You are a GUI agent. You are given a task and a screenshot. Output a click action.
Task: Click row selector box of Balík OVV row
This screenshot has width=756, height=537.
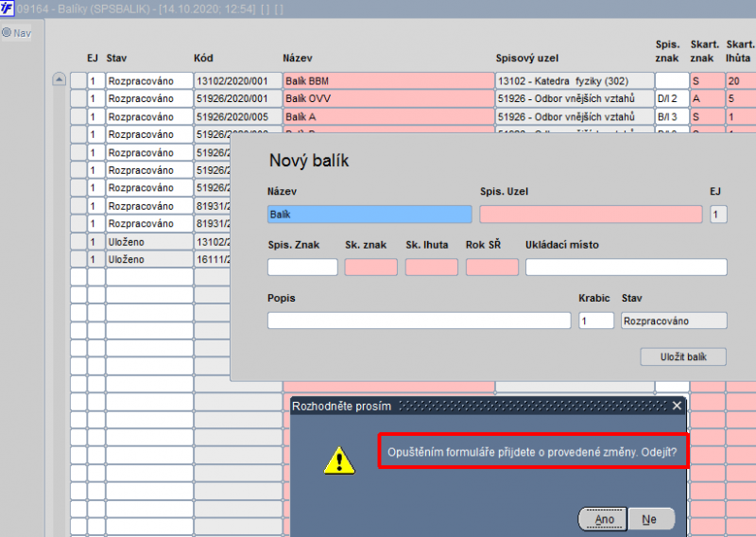[x=78, y=99]
